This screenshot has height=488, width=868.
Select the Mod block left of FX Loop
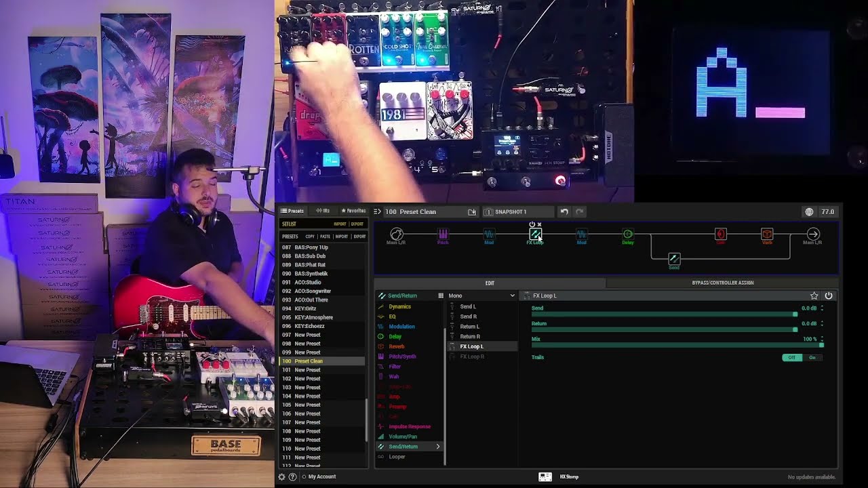coord(489,235)
